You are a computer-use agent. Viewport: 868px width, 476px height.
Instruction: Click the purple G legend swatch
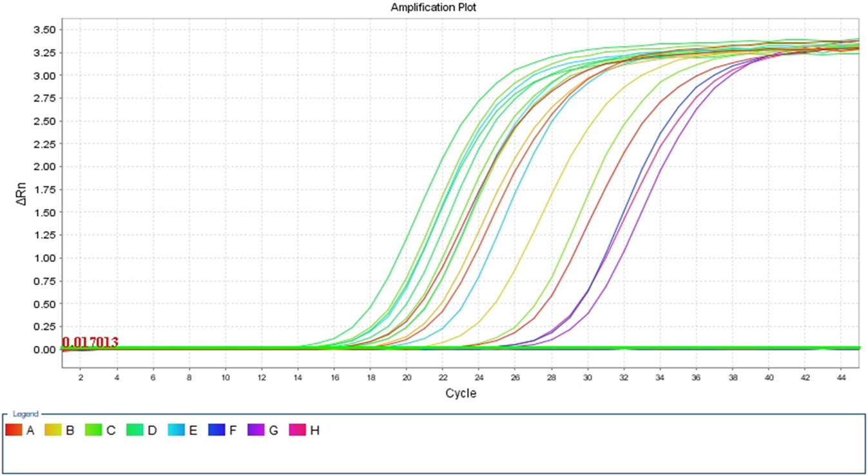[256, 430]
